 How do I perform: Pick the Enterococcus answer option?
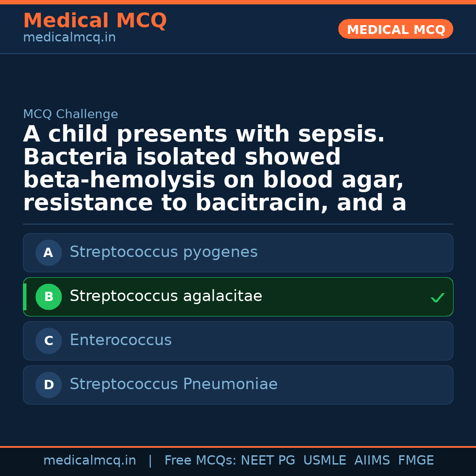click(121, 340)
